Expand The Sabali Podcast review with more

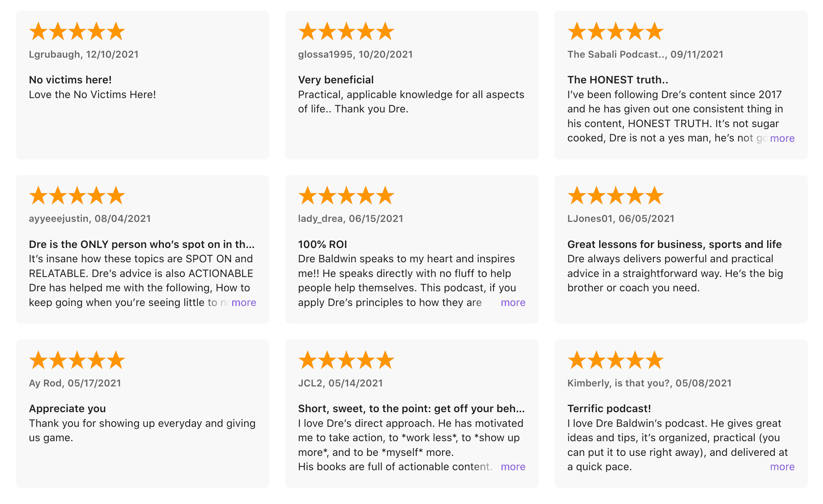[782, 138]
